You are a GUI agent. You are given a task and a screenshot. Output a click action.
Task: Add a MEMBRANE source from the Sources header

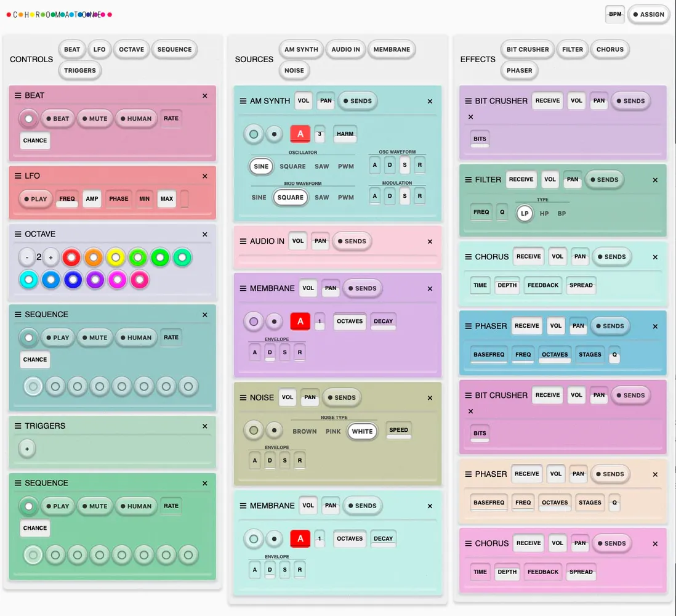(x=392, y=49)
